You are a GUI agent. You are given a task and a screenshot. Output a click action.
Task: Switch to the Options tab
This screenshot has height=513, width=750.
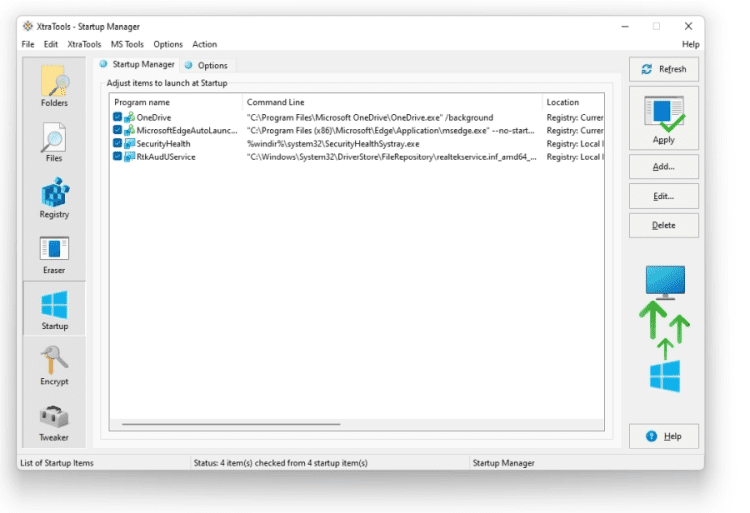tap(207, 65)
